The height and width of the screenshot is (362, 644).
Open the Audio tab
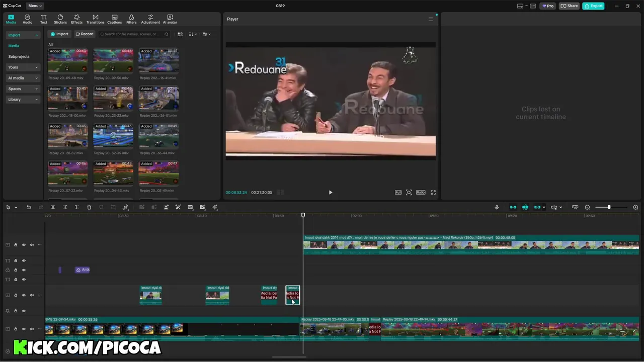pos(27,19)
